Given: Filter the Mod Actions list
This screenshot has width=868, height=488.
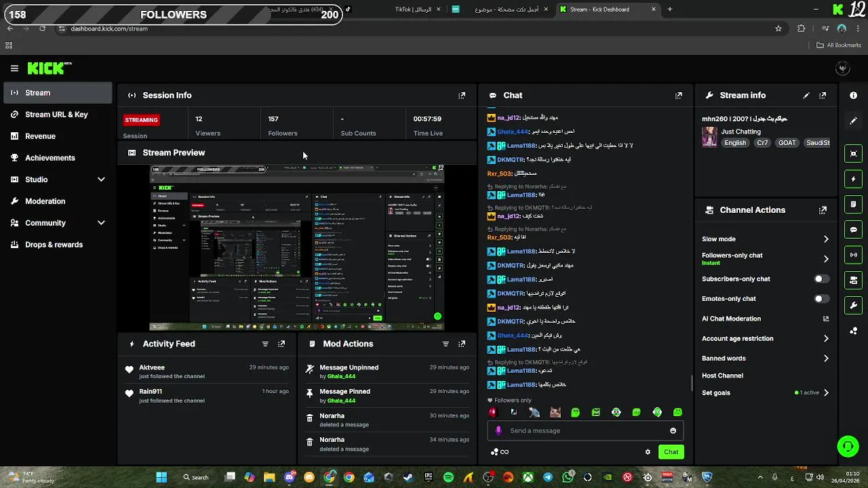Looking at the screenshot, I should (x=446, y=344).
